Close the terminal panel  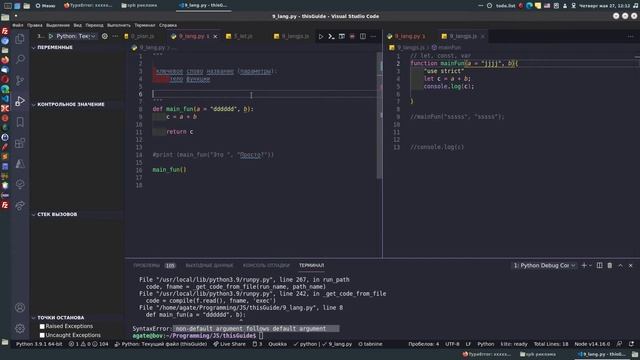tap(631, 265)
